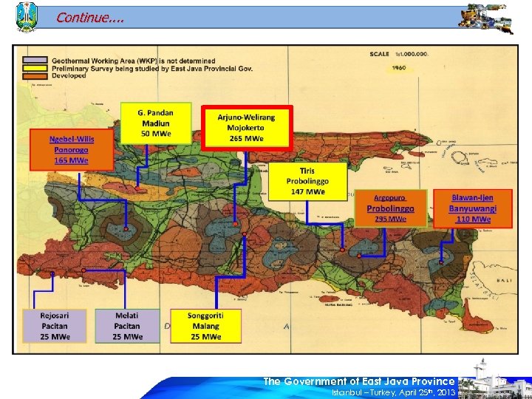
Task: Click the 'SCALE 1:1.000.000' map text
Action: coord(399,54)
